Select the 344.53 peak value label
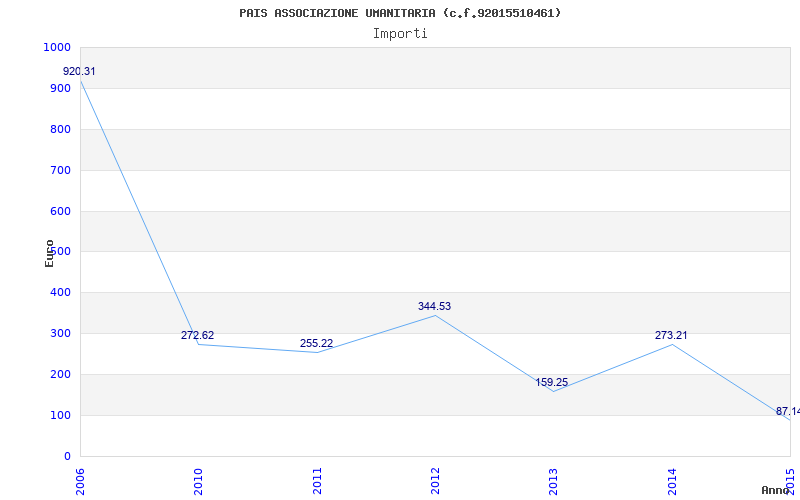Screen dimensions: 800x500 pyautogui.click(x=434, y=307)
